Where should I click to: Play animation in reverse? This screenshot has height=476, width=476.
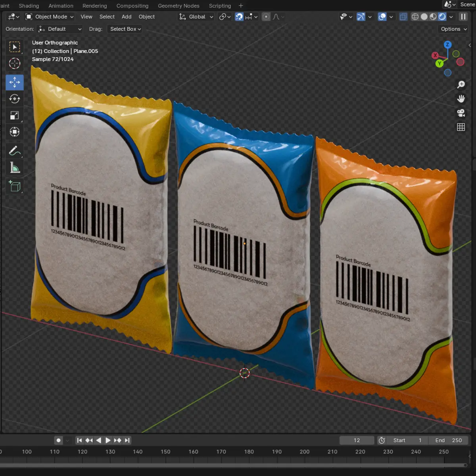[98, 440]
